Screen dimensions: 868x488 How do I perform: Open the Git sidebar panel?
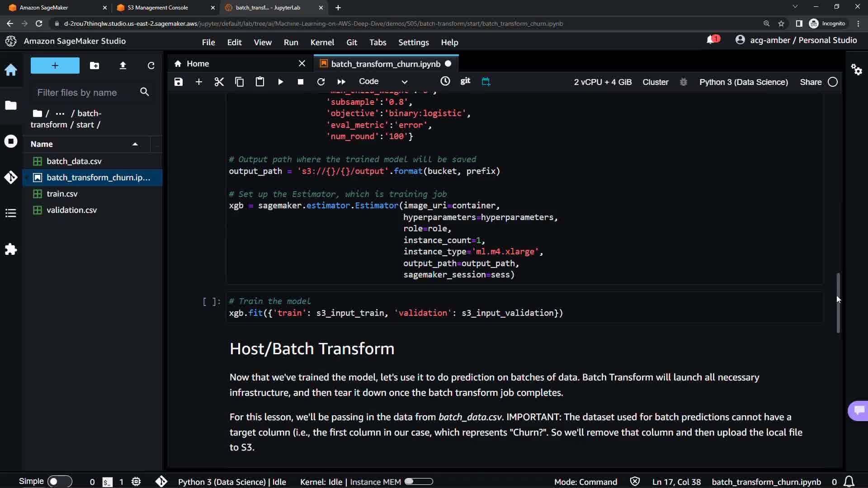point(11,177)
